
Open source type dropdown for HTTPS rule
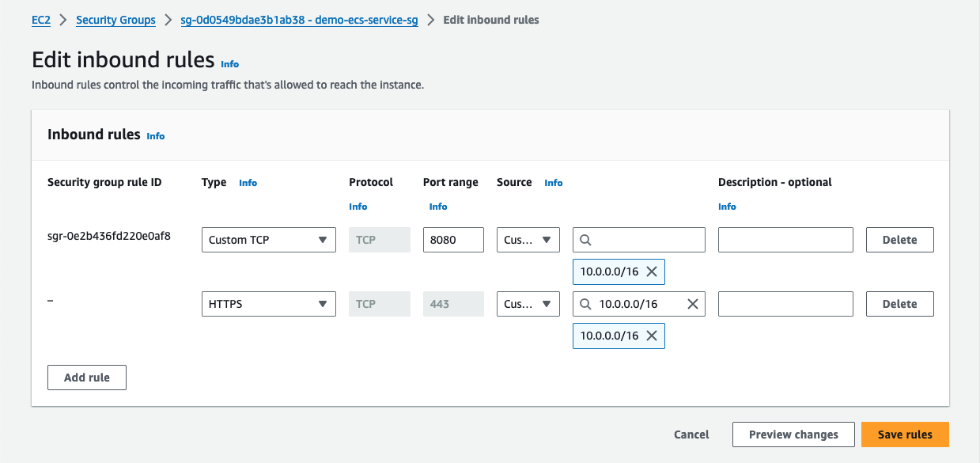(x=528, y=304)
